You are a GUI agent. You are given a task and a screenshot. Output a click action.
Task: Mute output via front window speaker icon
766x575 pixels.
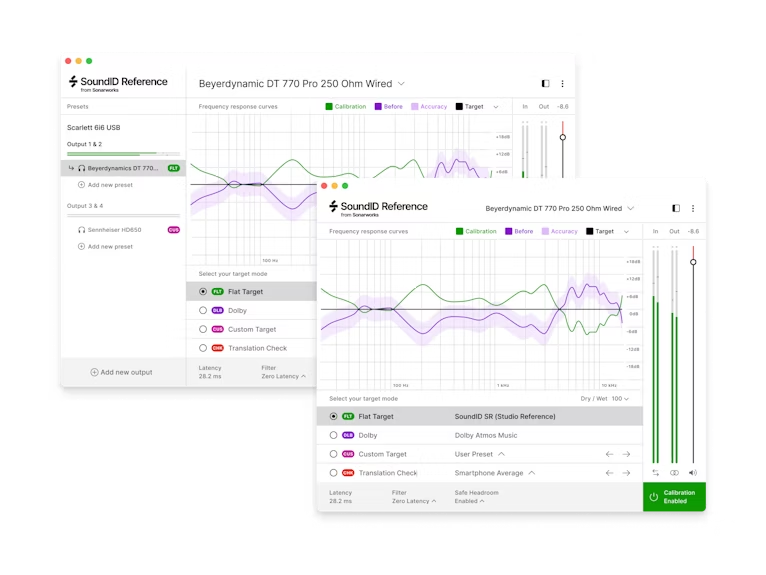point(693,473)
